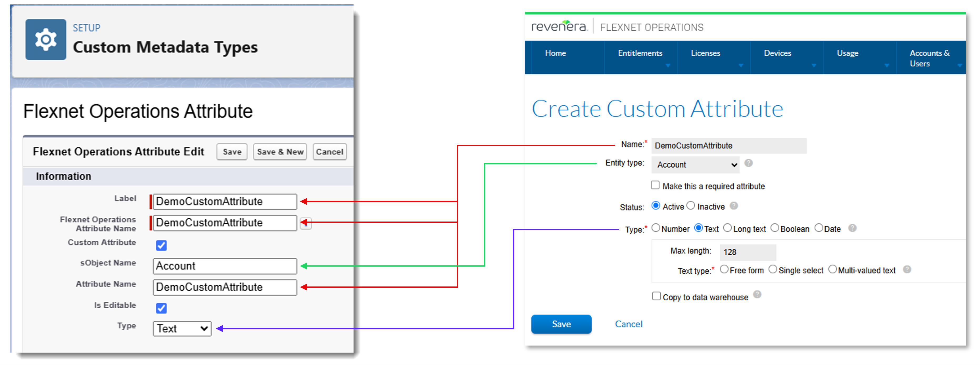Select the Active status radio button
This screenshot has height=365, width=980.
pos(656,205)
